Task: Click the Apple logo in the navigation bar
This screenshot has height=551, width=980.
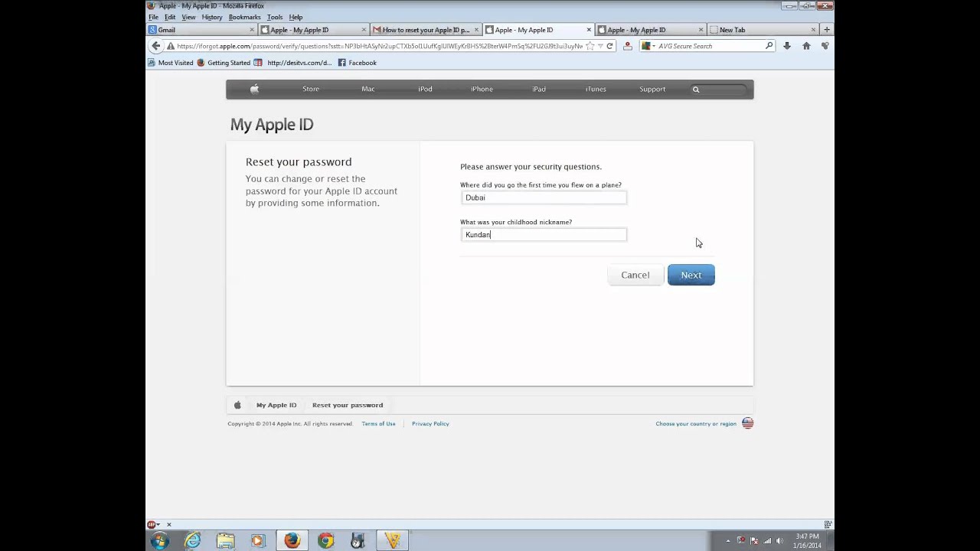Action: click(254, 89)
